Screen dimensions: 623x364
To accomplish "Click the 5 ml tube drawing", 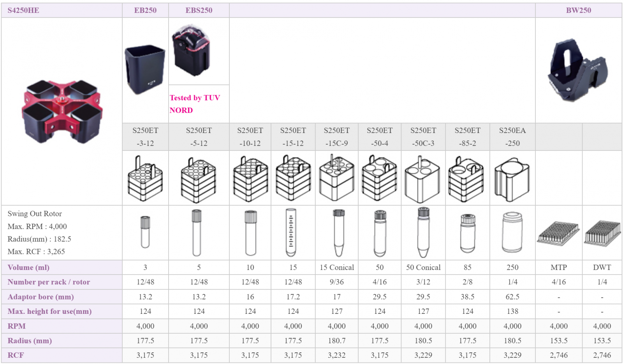I will coord(197,233).
